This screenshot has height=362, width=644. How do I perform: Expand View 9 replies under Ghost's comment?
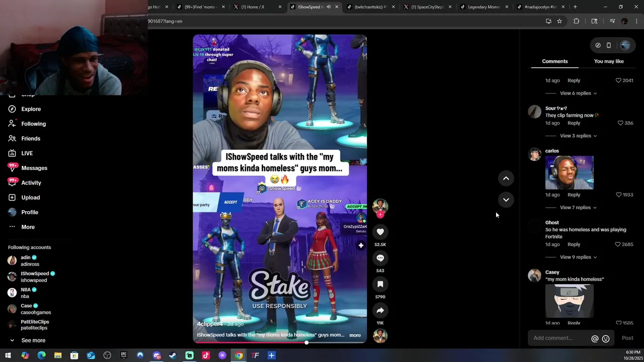click(x=578, y=257)
